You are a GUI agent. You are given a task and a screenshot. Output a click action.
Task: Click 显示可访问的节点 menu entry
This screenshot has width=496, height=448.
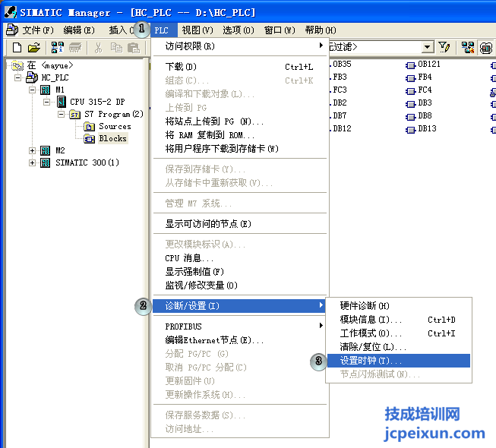pos(207,224)
